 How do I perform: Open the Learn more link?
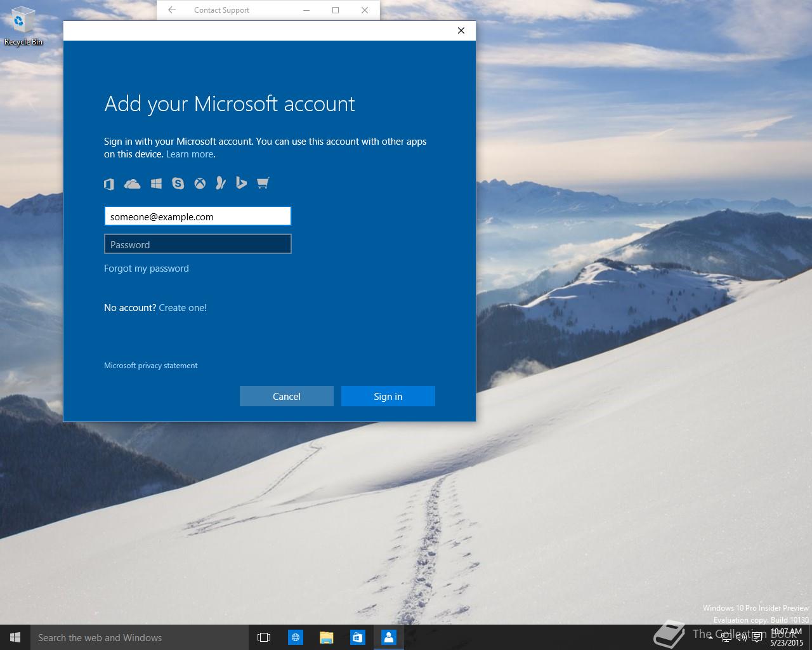[190, 154]
